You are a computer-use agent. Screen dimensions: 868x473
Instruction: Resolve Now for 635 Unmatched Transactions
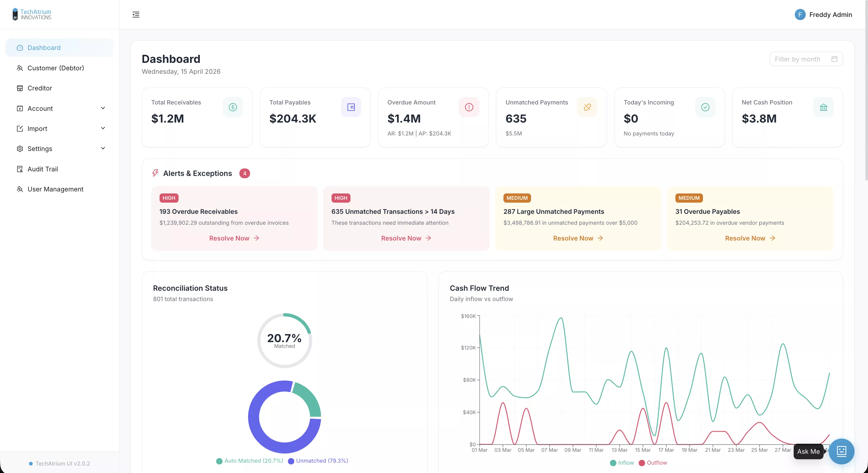[x=406, y=238]
